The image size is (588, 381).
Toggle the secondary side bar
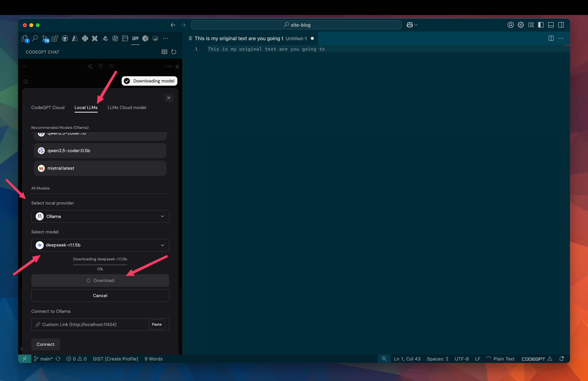pos(561,25)
